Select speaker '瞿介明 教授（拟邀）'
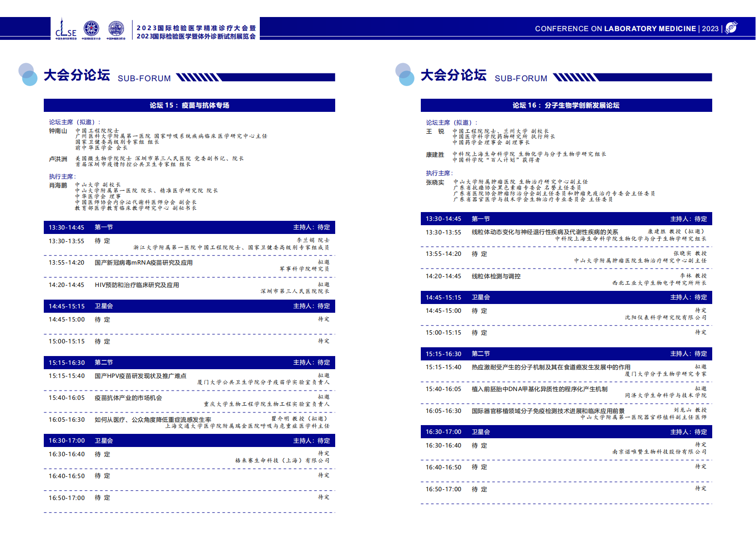The width and height of the screenshot is (756, 536). coord(300,419)
